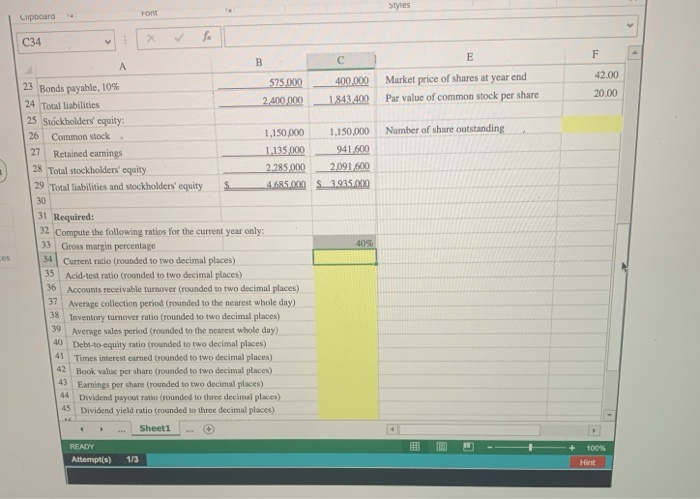
Task: Click 'Average collection period' row label
Action: (x=182, y=303)
